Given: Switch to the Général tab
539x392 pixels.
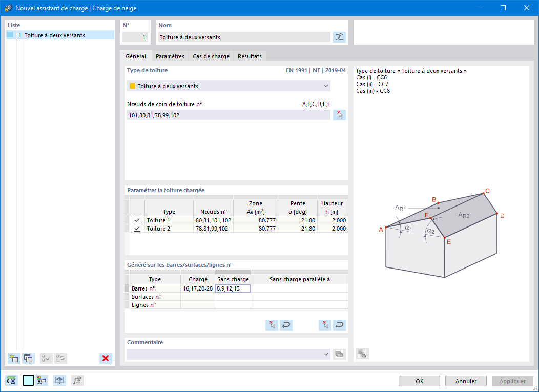Looking at the screenshot, I should pos(136,56).
